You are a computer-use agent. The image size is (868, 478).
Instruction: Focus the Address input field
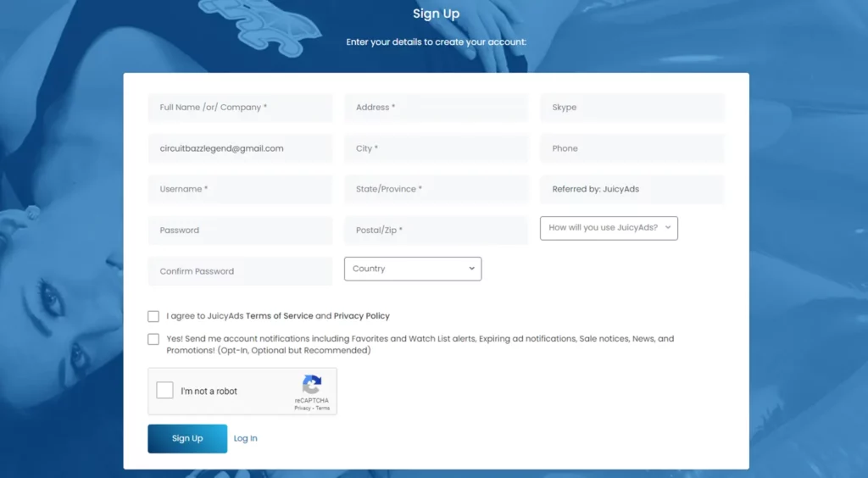tap(437, 108)
